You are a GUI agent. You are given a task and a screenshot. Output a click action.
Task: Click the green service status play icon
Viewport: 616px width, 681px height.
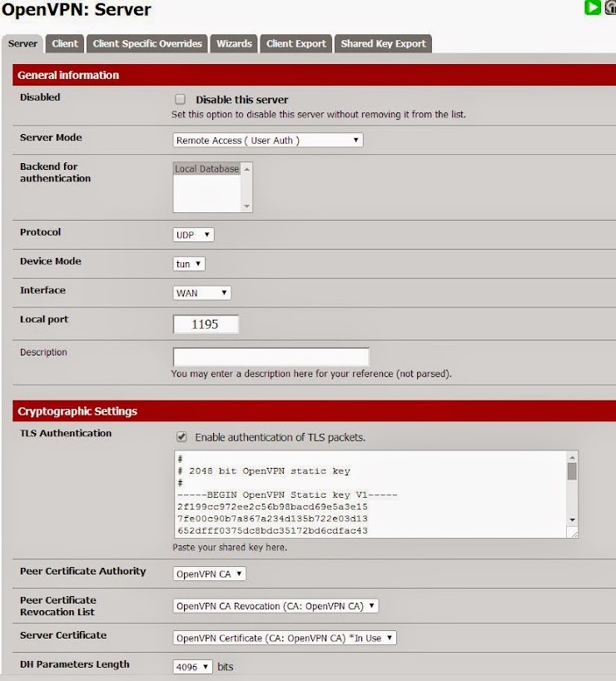click(592, 7)
